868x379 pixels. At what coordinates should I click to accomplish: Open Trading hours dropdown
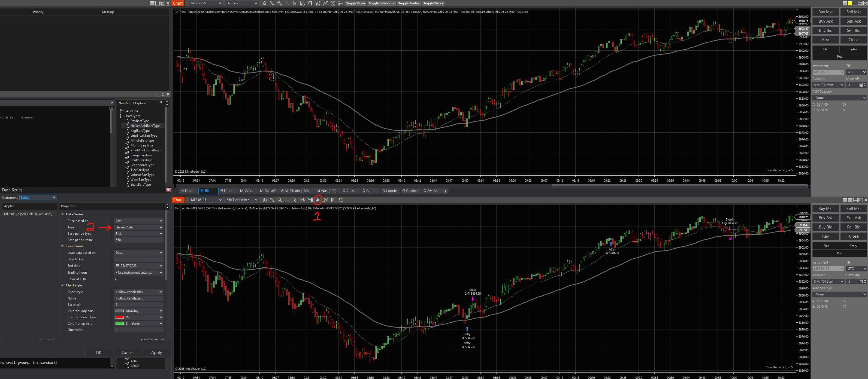point(138,273)
